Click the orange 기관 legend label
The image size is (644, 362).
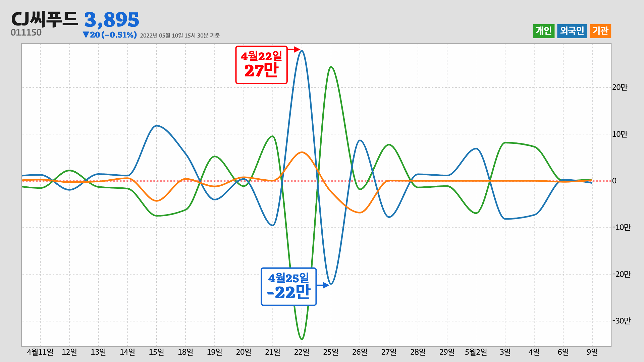pos(600,31)
